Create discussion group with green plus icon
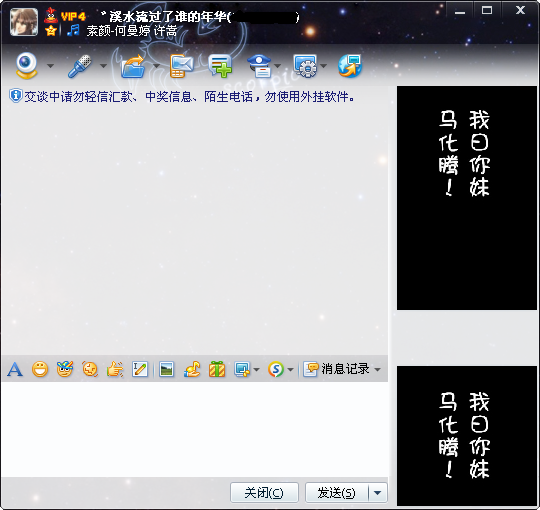540x510 pixels. (220, 66)
